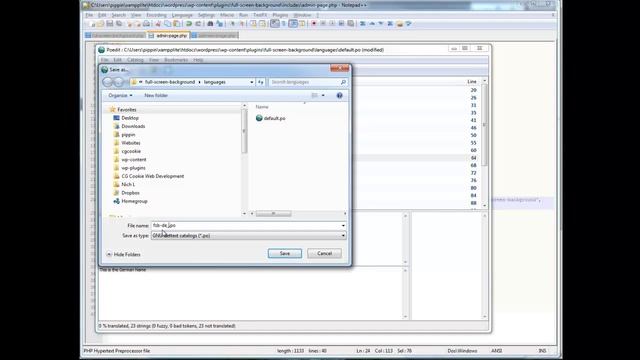This screenshot has width=640, height=360.
Task: Click refresh icon beside address bar
Action: [x=260, y=82]
